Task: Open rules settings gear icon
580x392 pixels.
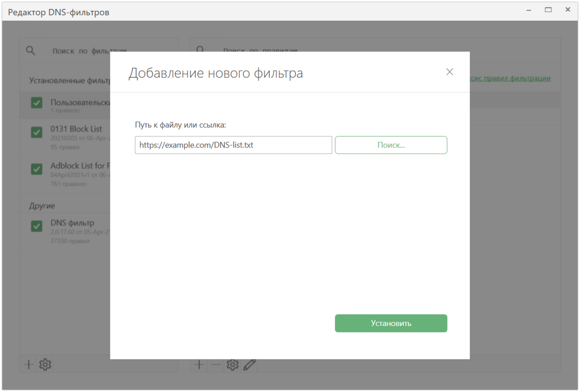Action: [x=232, y=364]
